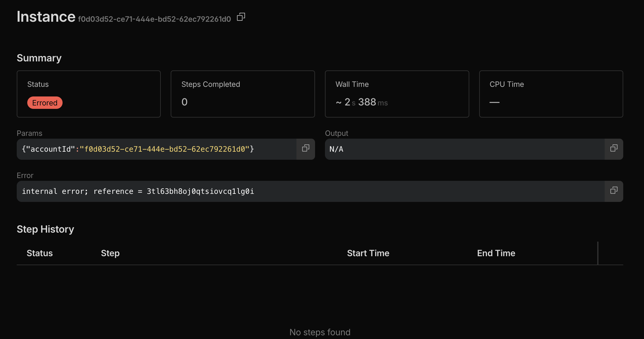Copy the internal error reference message
Viewport: 644px width, 339px height.
[614, 191]
